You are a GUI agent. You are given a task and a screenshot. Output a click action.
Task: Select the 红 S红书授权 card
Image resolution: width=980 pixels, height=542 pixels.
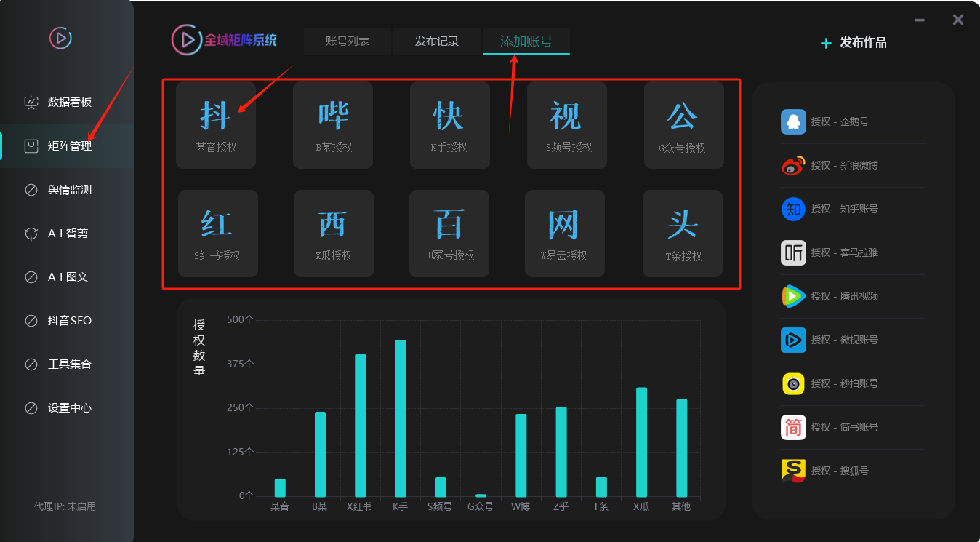pyautogui.click(x=218, y=234)
